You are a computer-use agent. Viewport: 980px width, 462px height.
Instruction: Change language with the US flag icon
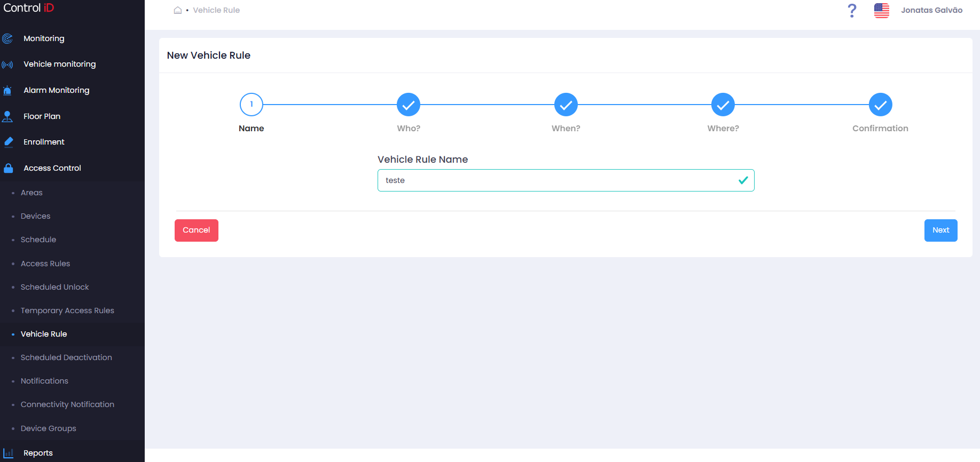[x=882, y=10]
